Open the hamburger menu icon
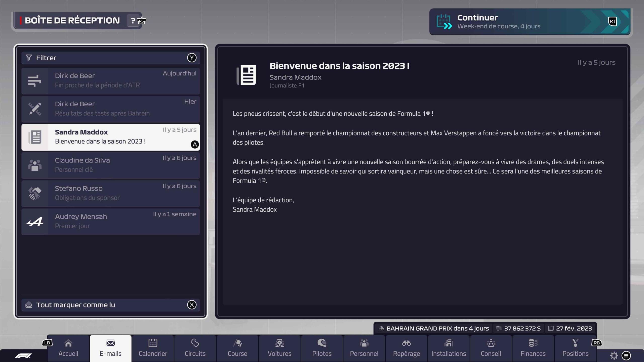 pos(626,355)
